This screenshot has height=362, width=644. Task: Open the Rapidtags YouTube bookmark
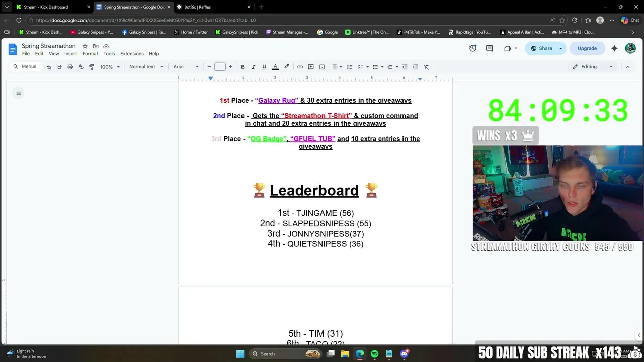click(x=469, y=32)
